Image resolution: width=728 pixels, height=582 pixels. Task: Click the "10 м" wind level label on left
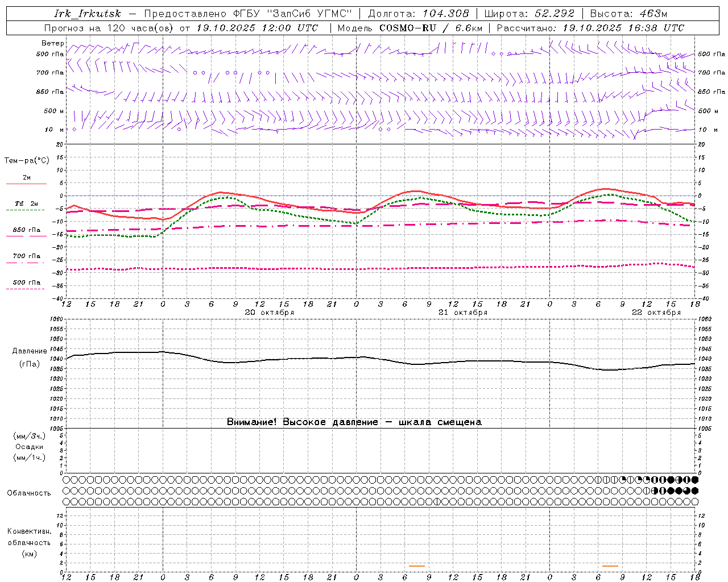coord(54,130)
